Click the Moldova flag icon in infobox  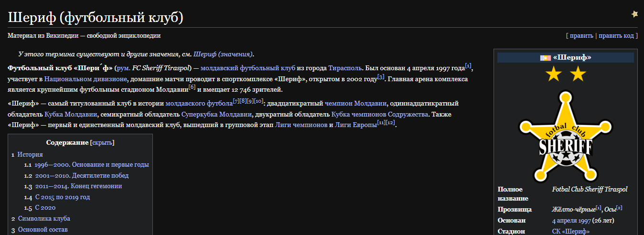[x=545, y=58]
